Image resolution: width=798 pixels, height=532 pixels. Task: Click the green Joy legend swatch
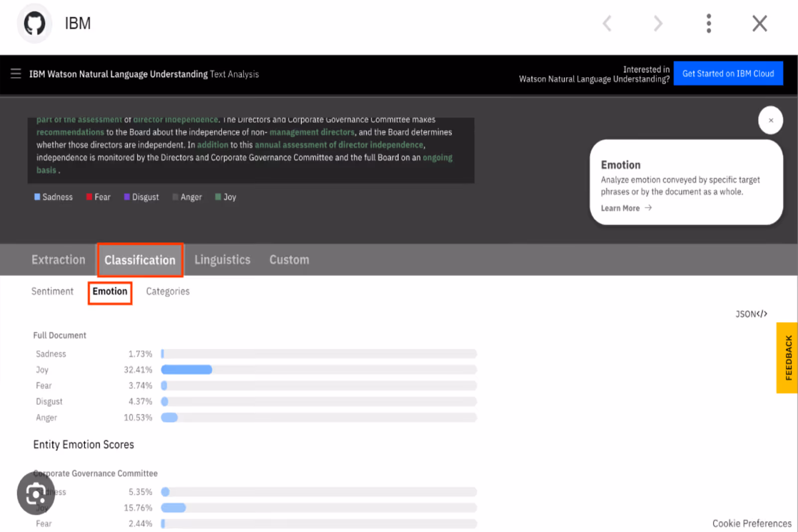pyautogui.click(x=218, y=197)
